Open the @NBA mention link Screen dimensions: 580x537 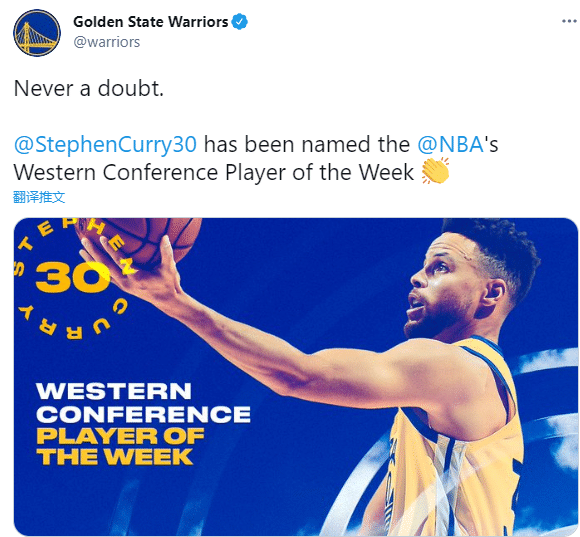450,144
